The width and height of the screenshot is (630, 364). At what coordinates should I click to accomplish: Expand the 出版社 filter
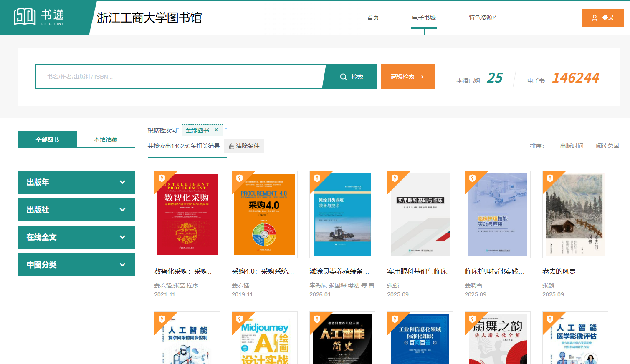pyautogui.click(x=77, y=210)
